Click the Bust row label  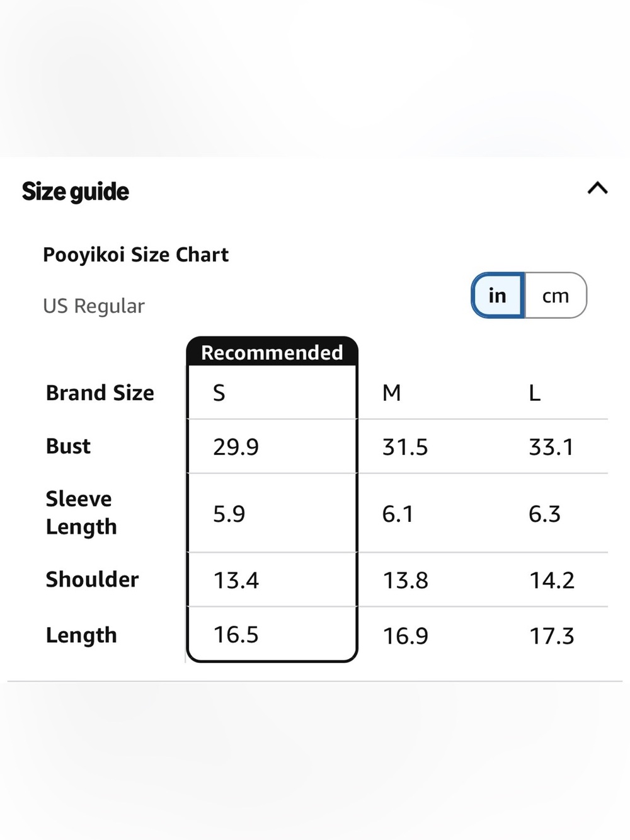point(68,446)
